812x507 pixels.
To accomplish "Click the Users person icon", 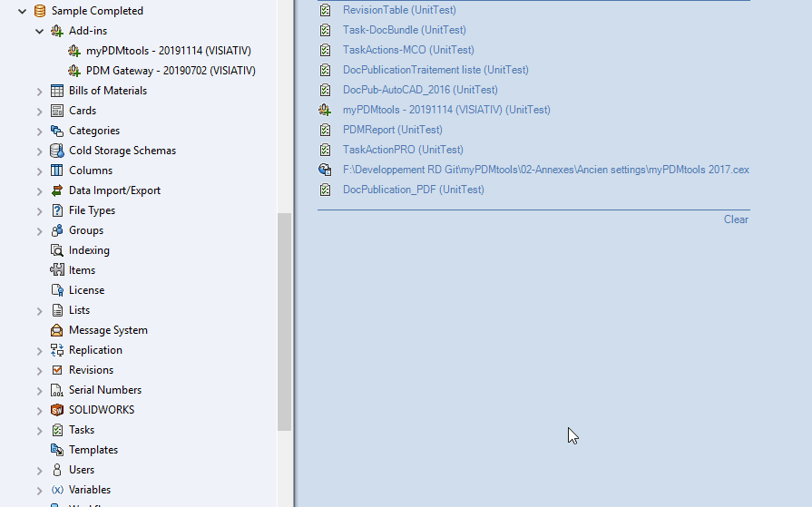I will click(x=57, y=470).
